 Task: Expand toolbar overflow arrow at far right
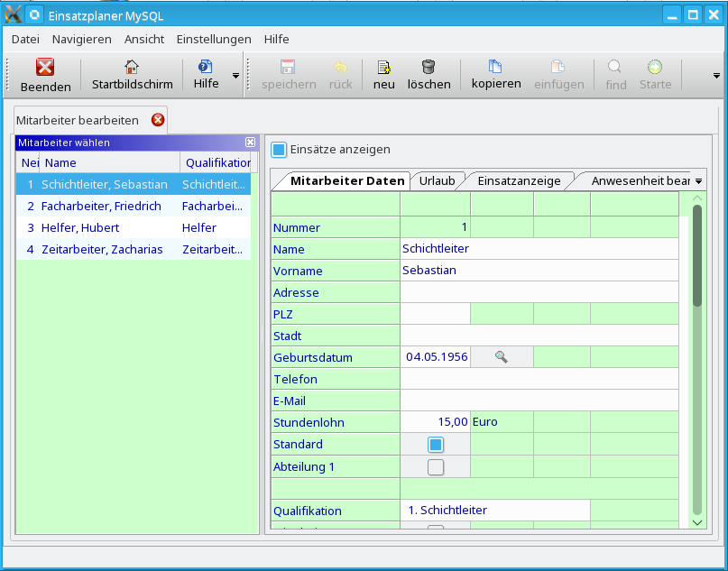pyautogui.click(x=716, y=76)
